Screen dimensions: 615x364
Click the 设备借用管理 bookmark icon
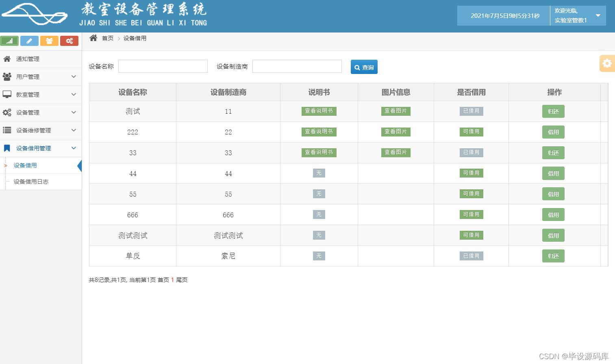pyautogui.click(x=7, y=148)
